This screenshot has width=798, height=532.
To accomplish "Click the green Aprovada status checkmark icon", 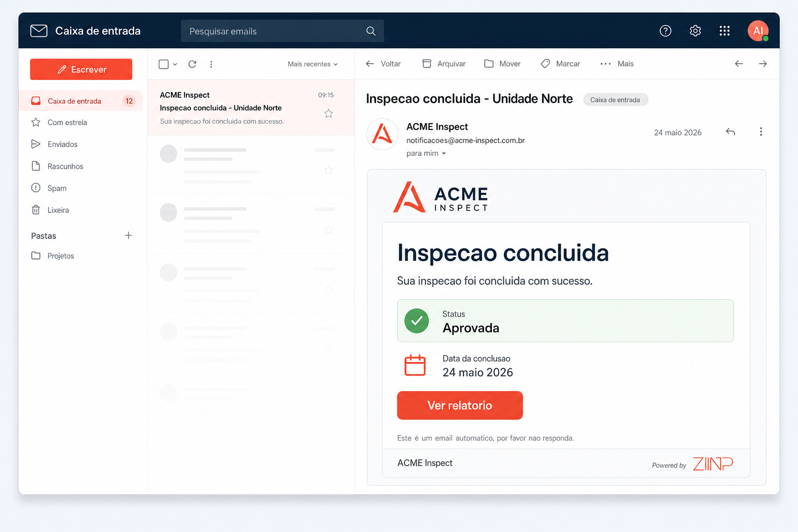I will [417, 321].
